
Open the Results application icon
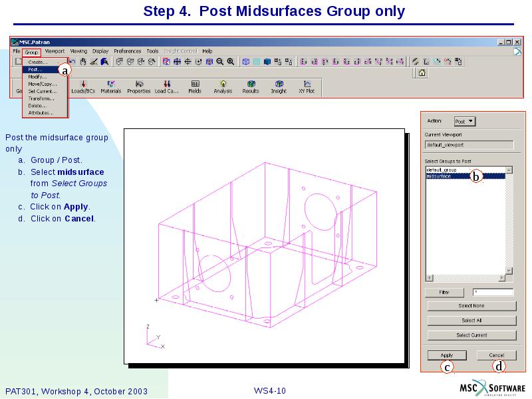pos(251,87)
